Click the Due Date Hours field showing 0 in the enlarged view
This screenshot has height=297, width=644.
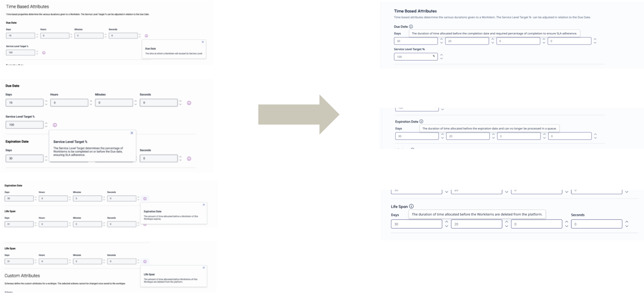[x=69, y=103]
